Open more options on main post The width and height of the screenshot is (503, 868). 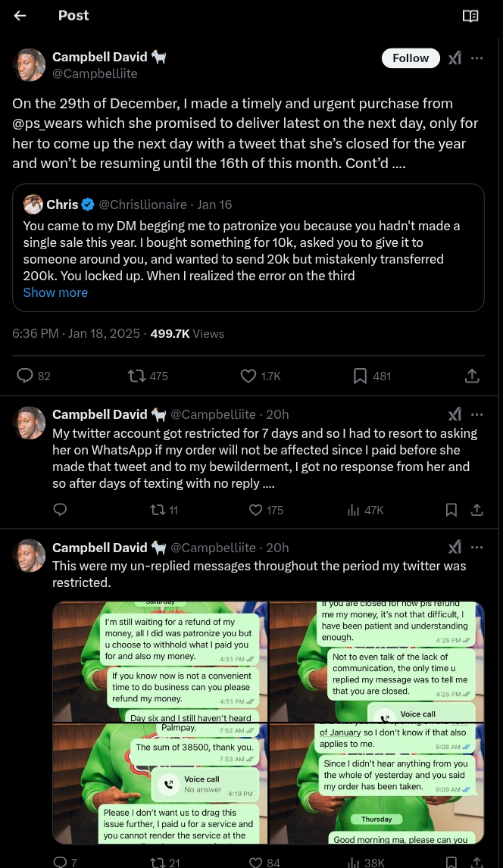point(477,58)
